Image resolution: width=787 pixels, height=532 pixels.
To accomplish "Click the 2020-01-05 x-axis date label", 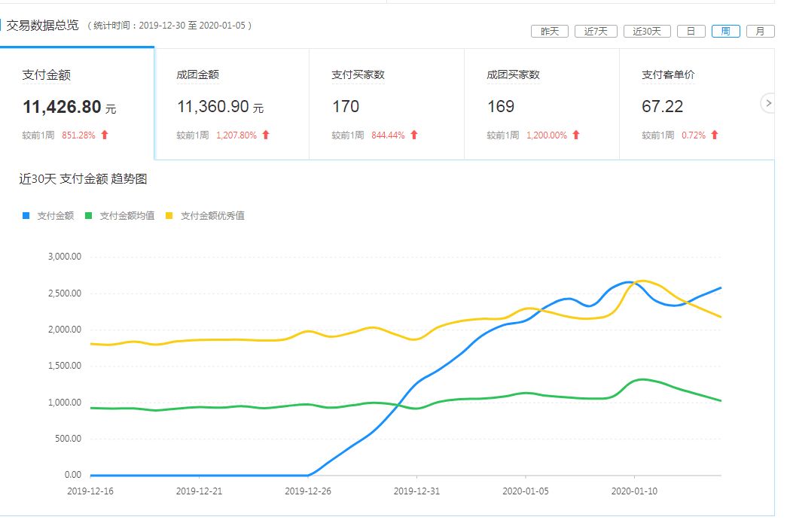I will [526, 491].
